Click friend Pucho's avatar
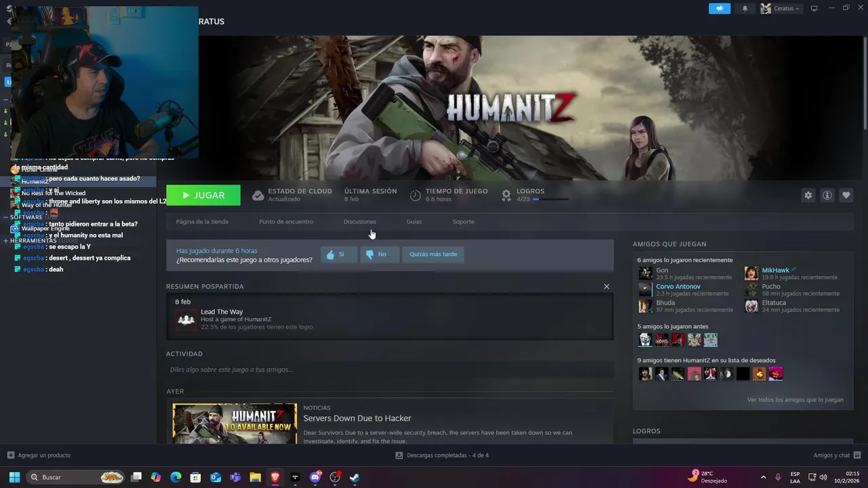868x488 pixels. pyautogui.click(x=751, y=289)
